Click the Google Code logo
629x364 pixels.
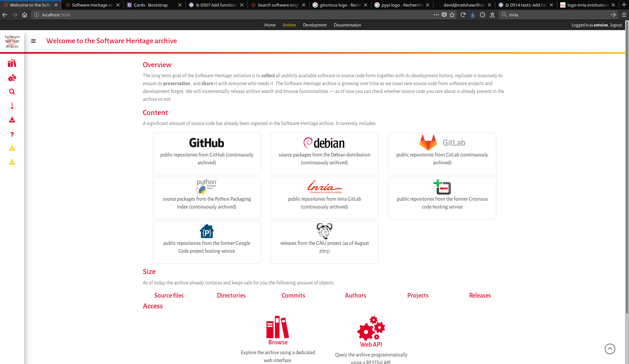[x=207, y=231]
